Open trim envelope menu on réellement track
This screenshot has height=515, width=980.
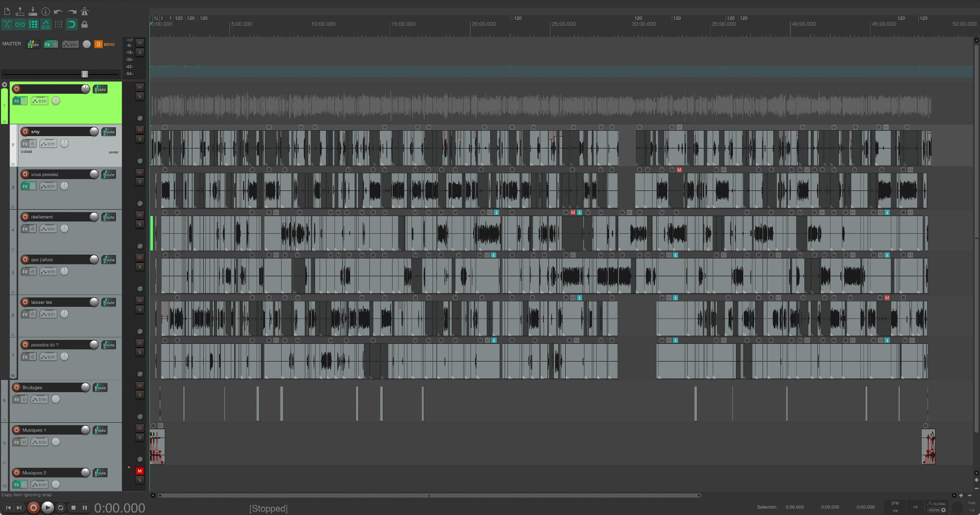[48, 229]
